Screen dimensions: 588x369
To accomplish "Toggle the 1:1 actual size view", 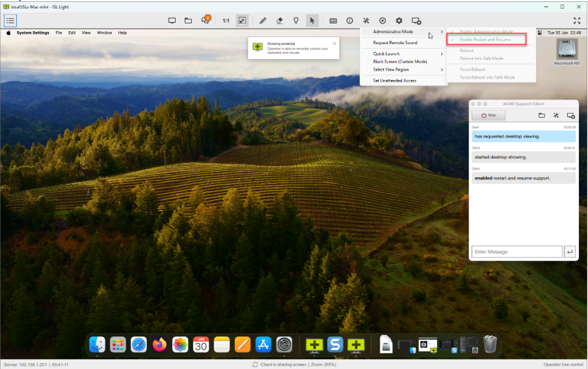I will point(226,21).
